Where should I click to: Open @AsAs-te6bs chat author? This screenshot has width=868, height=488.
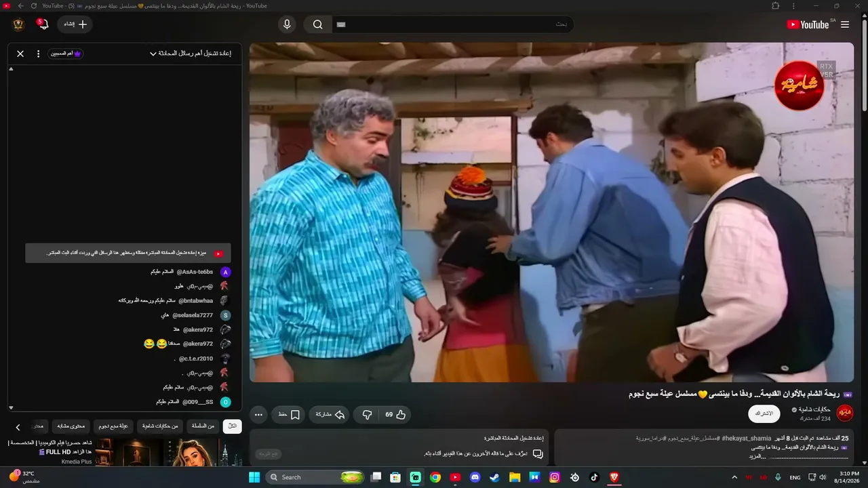tap(195, 272)
